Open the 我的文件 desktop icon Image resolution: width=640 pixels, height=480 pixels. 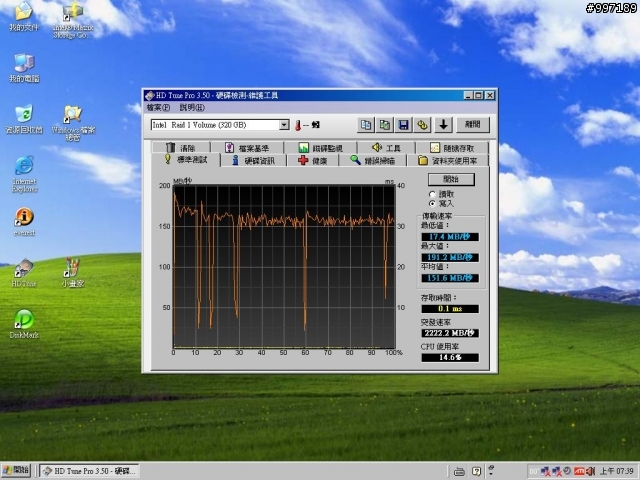point(24,17)
